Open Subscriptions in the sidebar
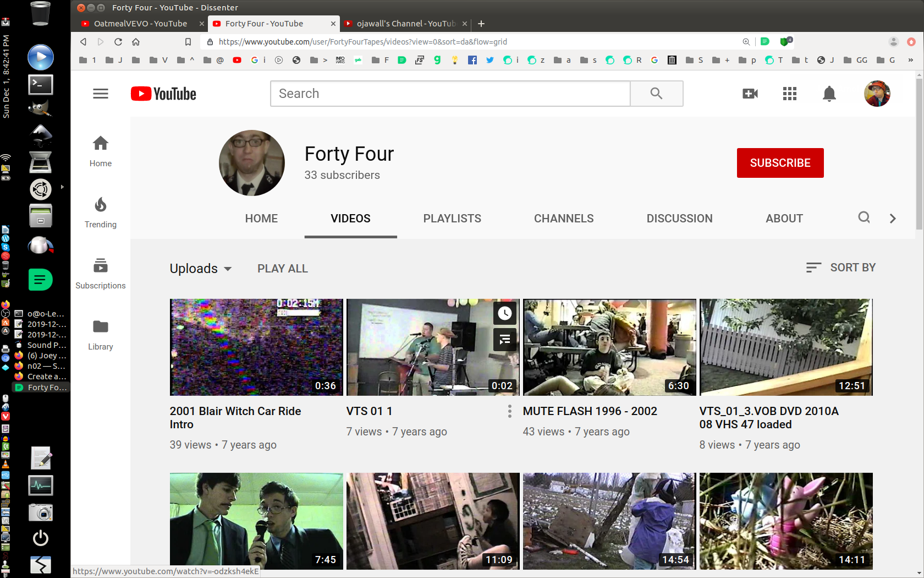This screenshot has width=924, height=578. pos(101,274)
